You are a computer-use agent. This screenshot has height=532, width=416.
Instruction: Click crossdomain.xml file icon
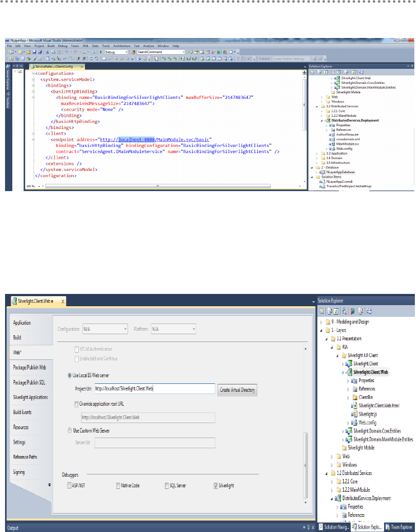pyautogui.click(x=333, y=139)
